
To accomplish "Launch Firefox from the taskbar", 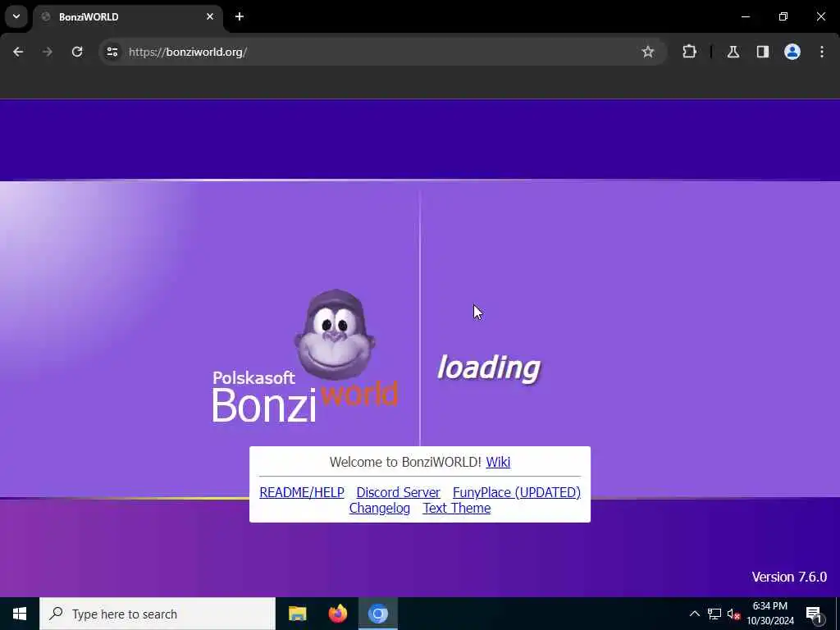I will click(337, 614).
